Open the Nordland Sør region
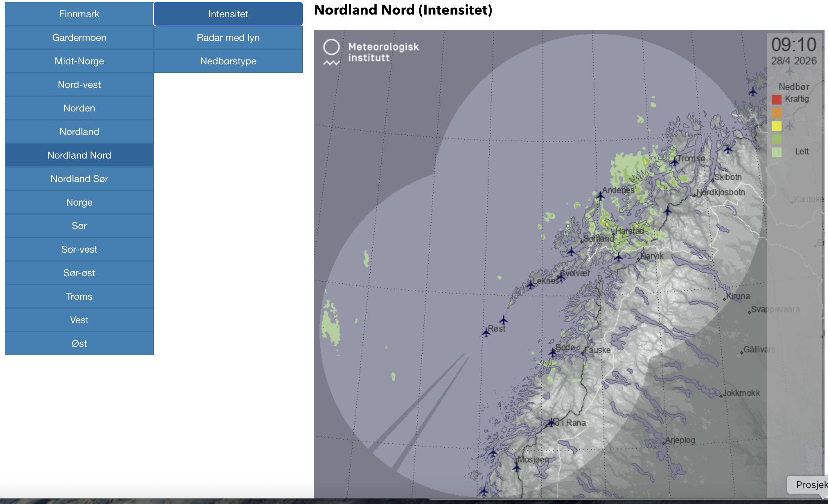Image resolution: width=828 pixels, height=504 pixels. [x=79, y=179]
